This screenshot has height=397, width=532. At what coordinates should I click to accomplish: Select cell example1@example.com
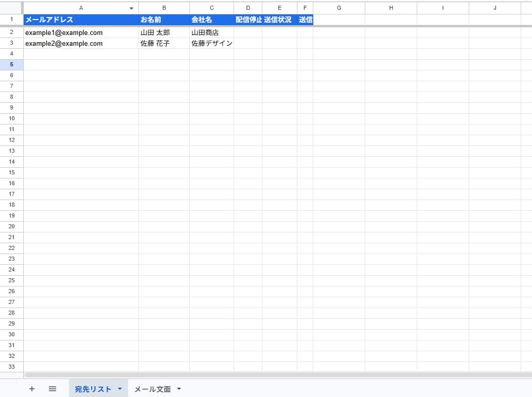(x=81, y=32)
